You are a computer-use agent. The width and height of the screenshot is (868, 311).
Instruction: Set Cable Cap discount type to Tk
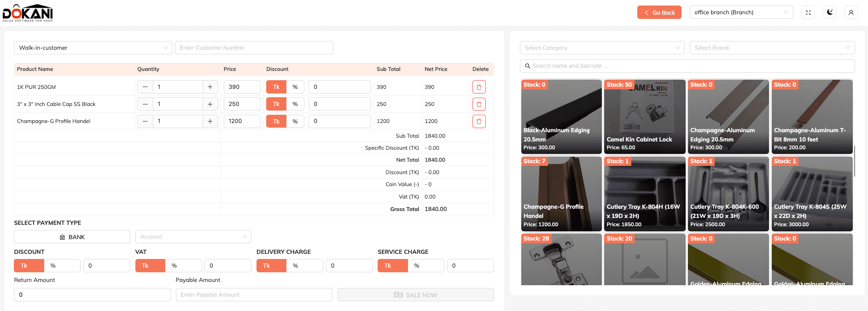(276, 104)
